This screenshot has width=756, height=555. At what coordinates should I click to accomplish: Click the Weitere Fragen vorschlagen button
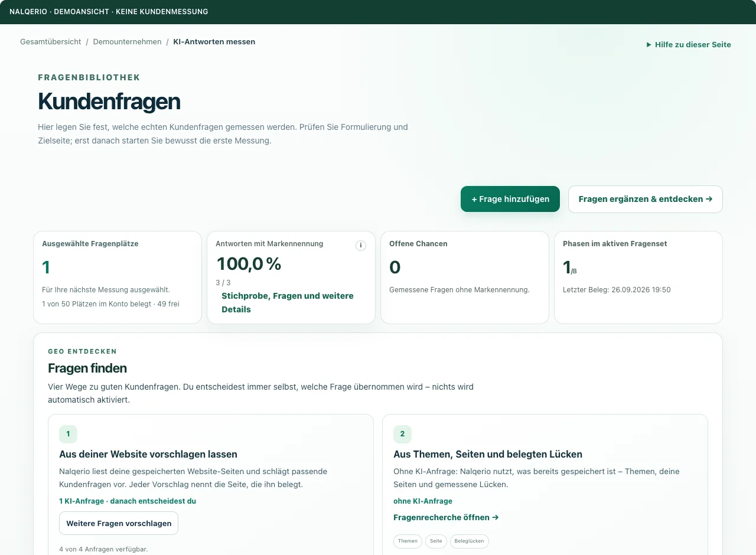pos(119,523)
